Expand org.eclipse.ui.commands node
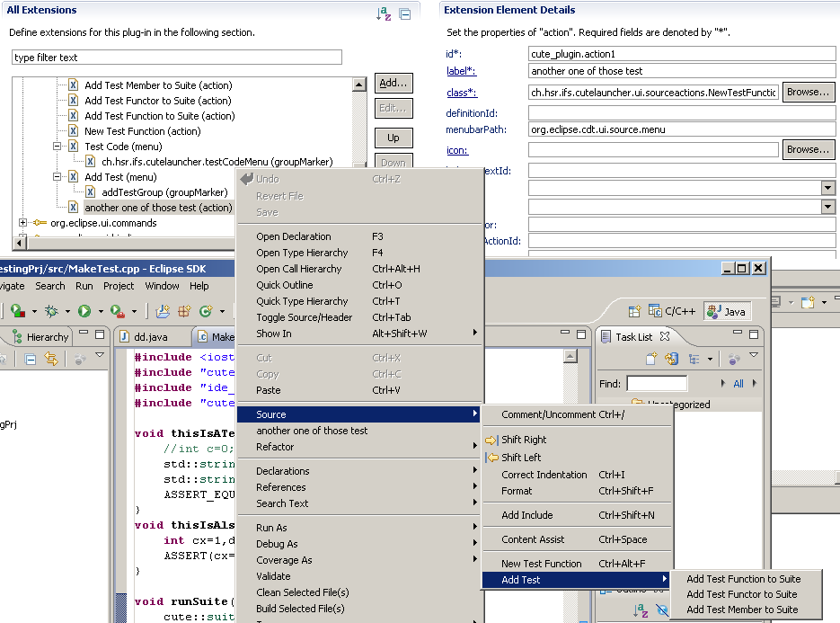 pyautogui.click(x=22, y=223)
